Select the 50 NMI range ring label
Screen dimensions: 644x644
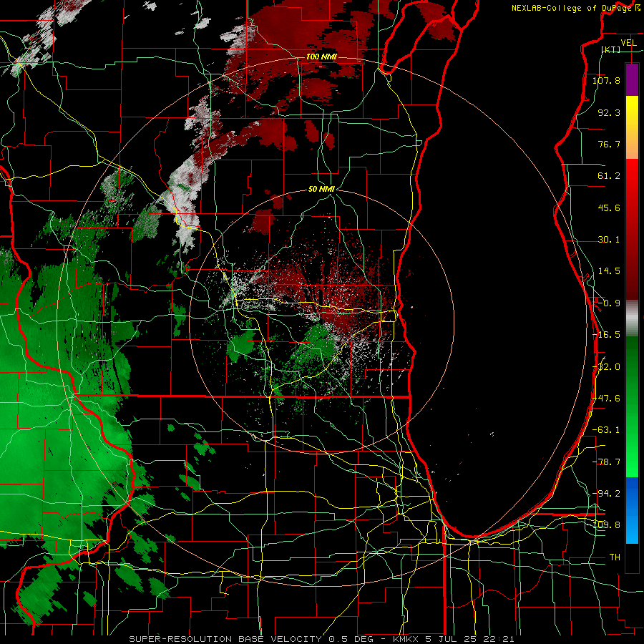click(321, 189)
